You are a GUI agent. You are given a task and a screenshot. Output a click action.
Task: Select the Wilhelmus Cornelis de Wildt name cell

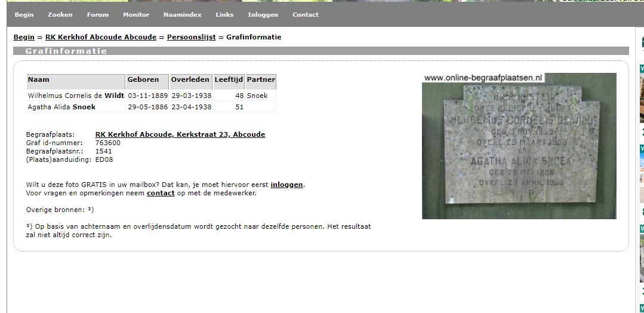pyautogui.click(x=76, y=96)
